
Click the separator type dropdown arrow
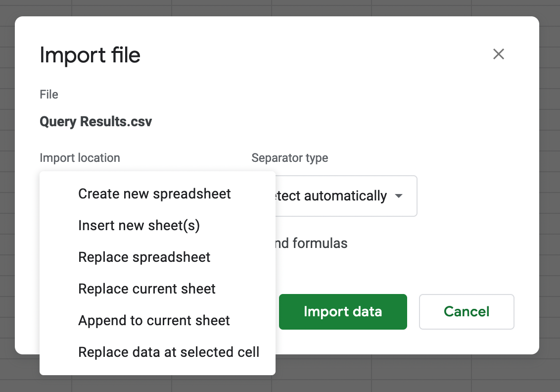(x=399, y=196)
